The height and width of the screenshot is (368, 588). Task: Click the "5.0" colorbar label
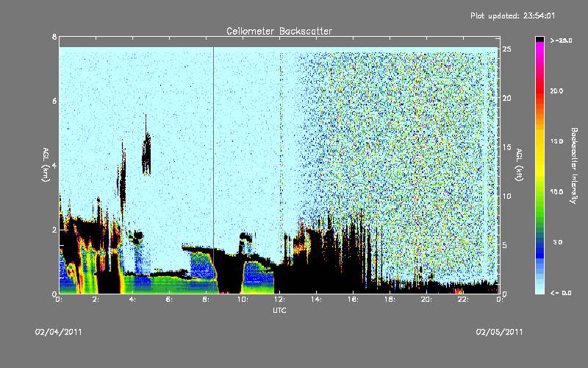pyautogui.click(x=558, y=242)
